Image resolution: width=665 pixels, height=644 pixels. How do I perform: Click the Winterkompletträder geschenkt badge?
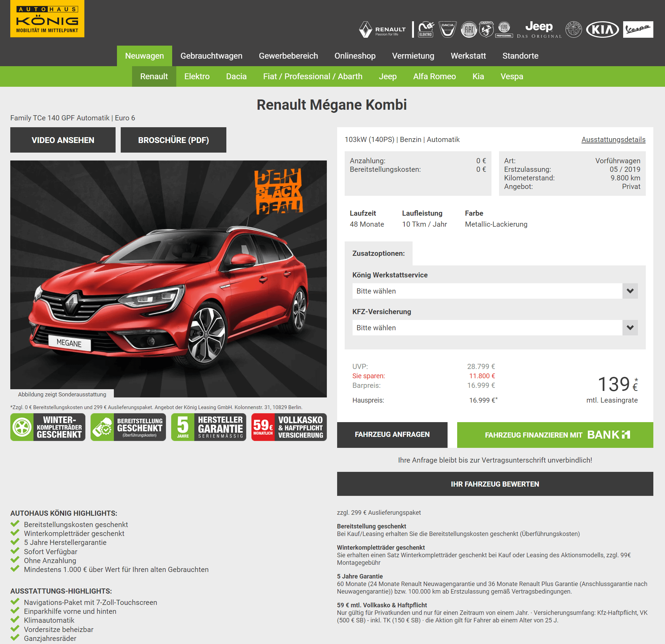tap(48, 427)
